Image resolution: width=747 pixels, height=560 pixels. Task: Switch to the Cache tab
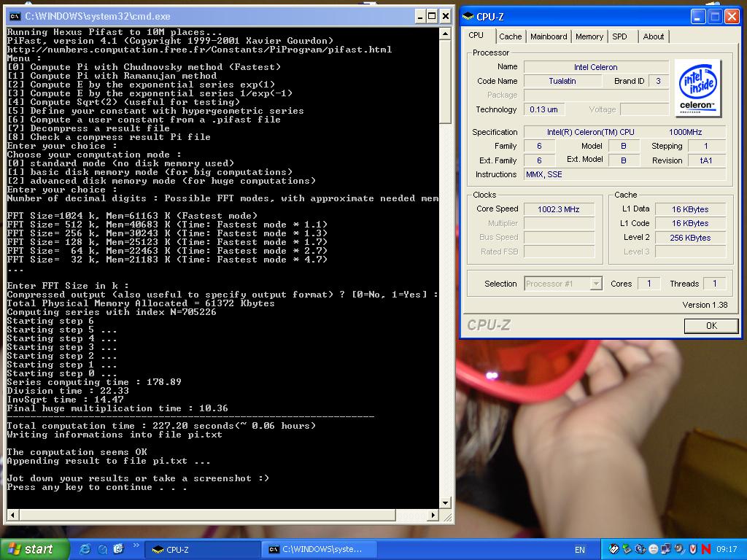[510, 36]
